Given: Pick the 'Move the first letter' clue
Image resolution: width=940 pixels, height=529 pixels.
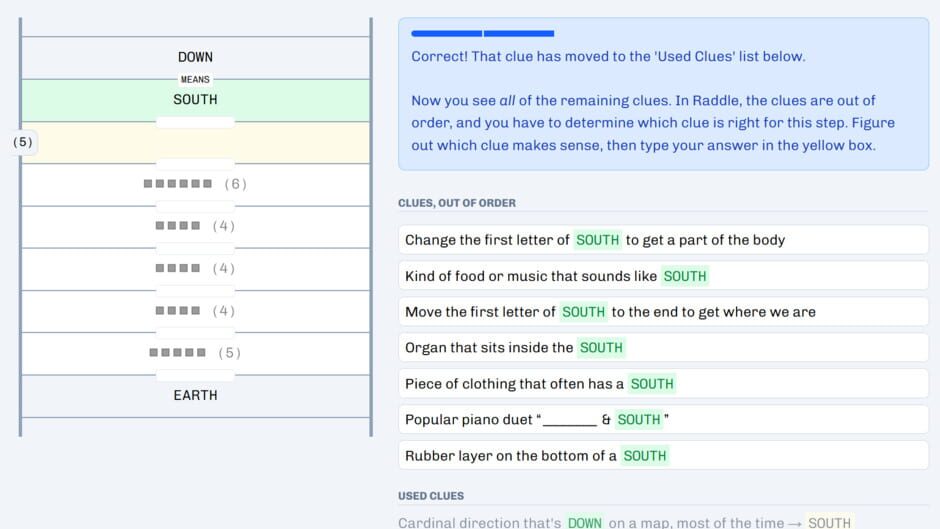Looking at the screenshot, I should [x=663, y=312].
